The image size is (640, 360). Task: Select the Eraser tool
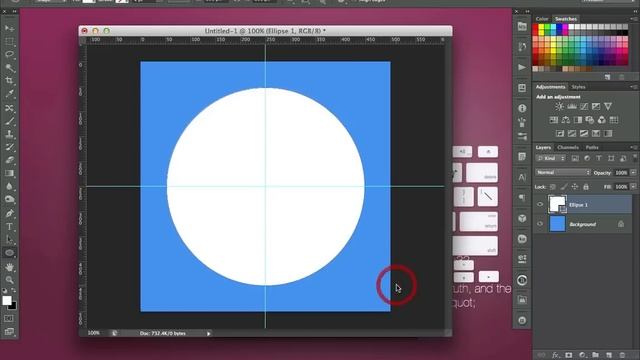(x=9, y=160)
